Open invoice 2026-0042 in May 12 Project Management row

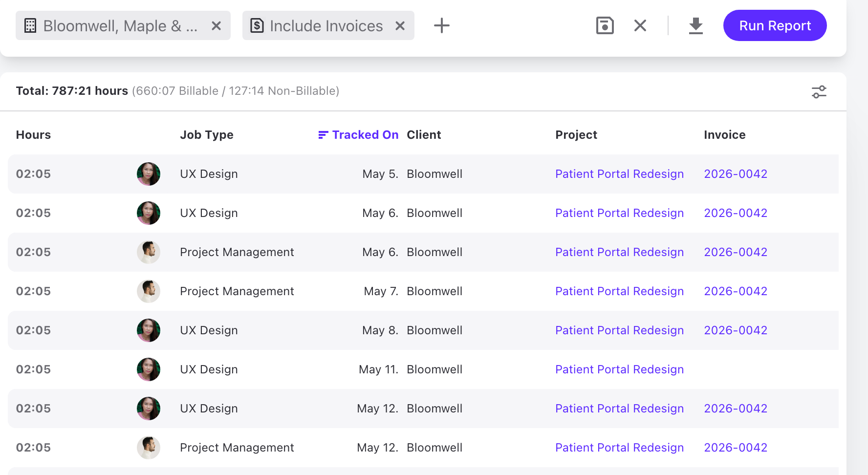(x=736, y=448)
